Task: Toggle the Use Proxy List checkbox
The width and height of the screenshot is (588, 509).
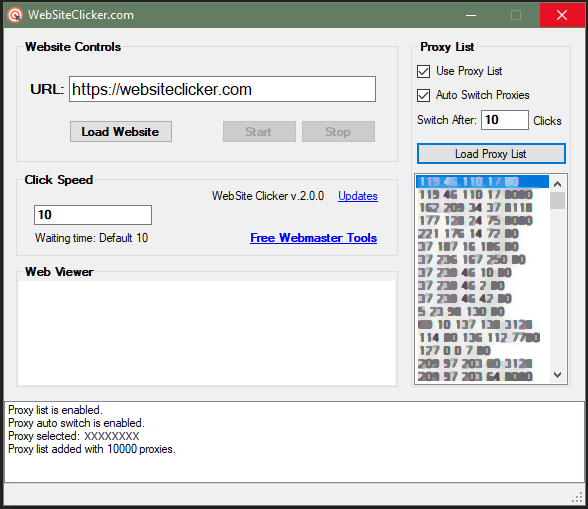Action: coord(423,71)
